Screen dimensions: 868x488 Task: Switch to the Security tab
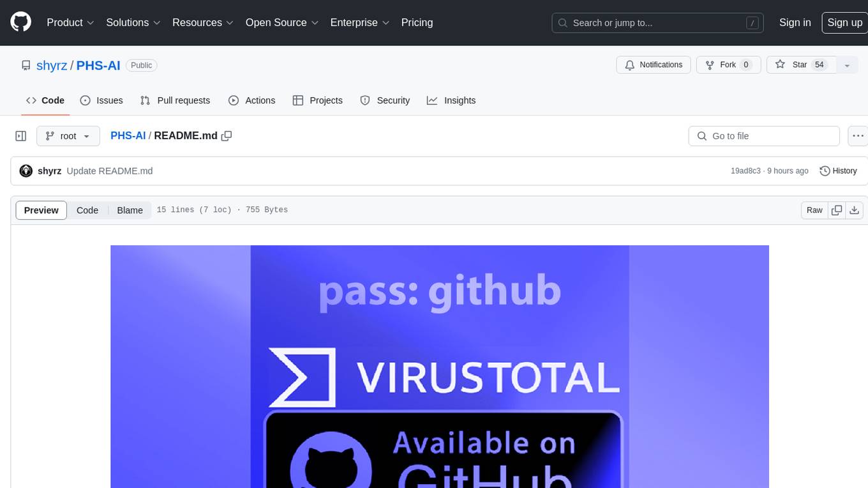pyautogui.click(x=385, y=100)
